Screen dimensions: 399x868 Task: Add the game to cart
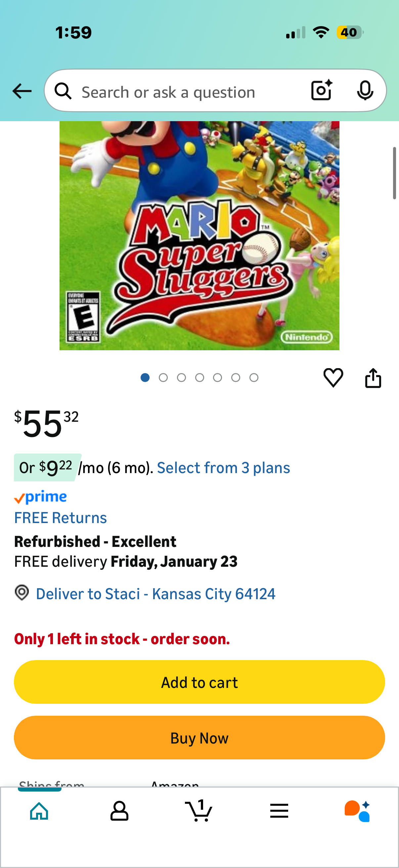tap(199, 682)
